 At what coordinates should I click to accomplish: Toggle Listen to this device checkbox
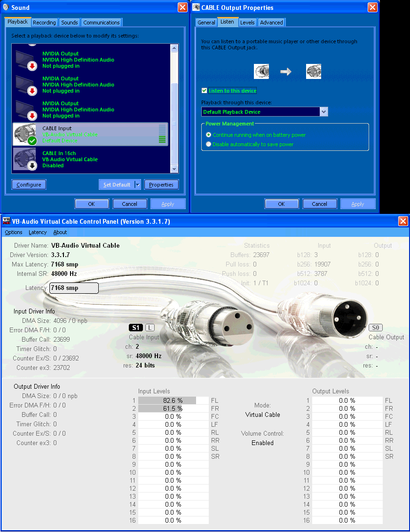[x=204, y=91]
